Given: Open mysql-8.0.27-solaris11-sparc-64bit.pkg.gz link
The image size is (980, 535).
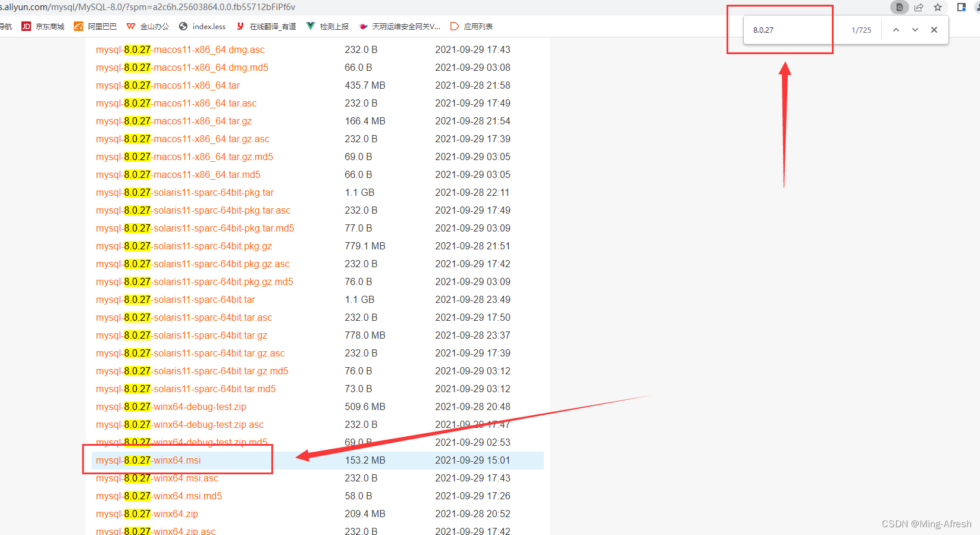Looking at the screenshot, I should [x=184, y=246].
